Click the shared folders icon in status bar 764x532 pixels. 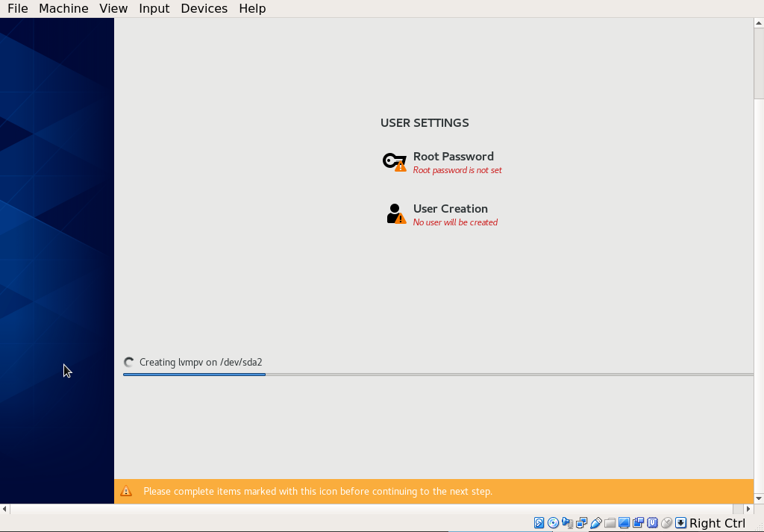(610, 523)
